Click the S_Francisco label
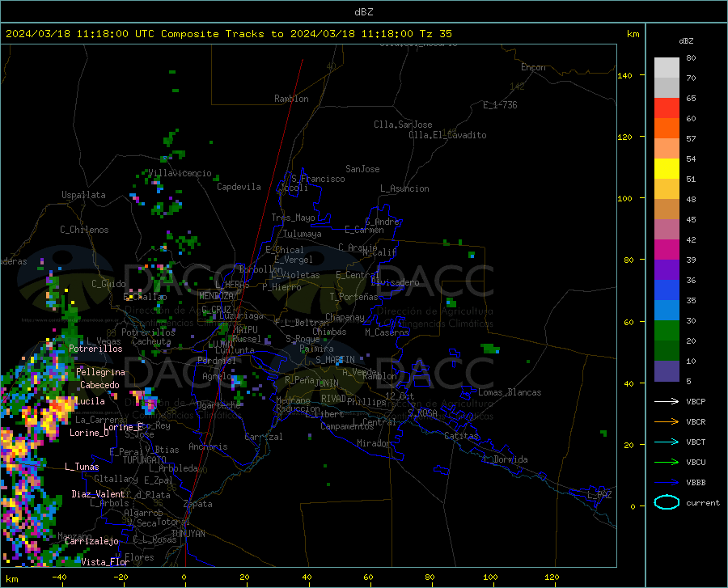The image size is (728, 588). [x=318, y=179]
